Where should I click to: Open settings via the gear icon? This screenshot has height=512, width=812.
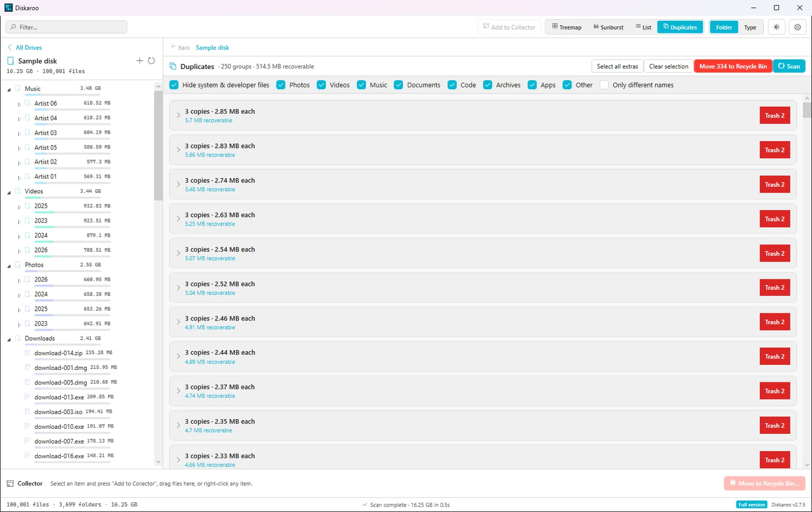pos(797,27)
